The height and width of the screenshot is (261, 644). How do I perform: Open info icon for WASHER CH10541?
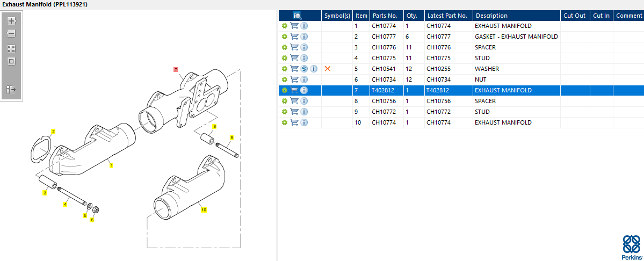(314, 69)
